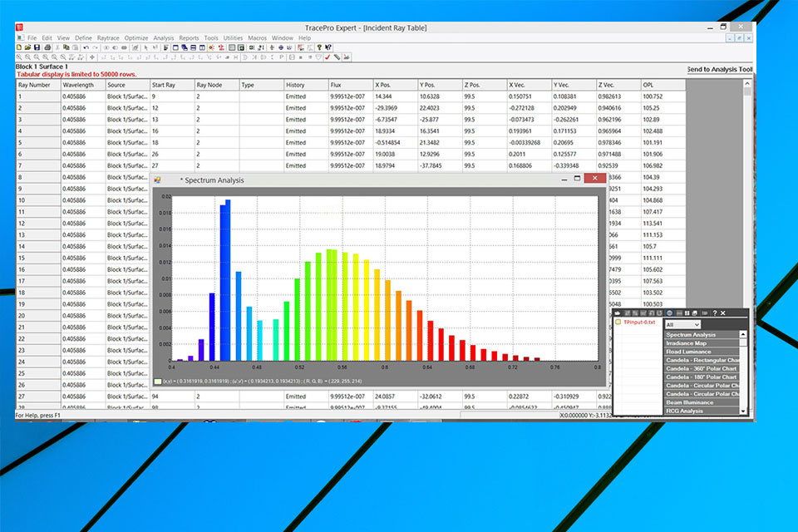
Task: Click the Wavelength column header
Action: click(78, 85)
